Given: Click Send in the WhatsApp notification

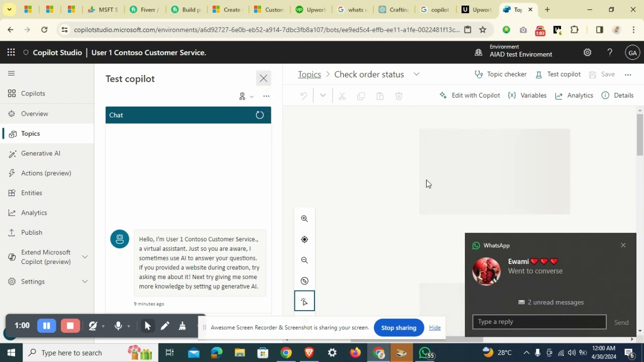Looking at the screenshot, I should tap(621, 322).
